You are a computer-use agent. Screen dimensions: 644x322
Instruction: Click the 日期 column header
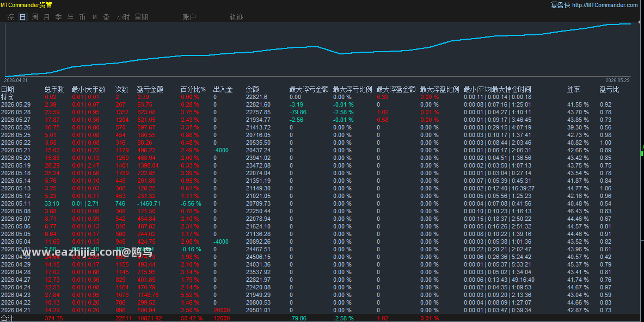[8, 89]
